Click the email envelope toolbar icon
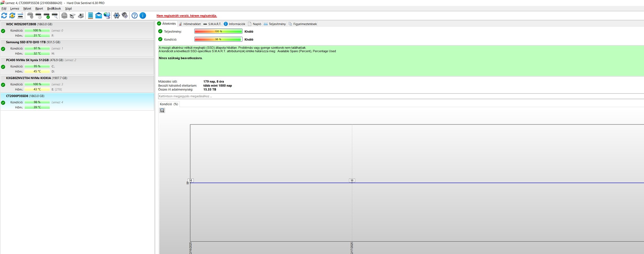 99,15
